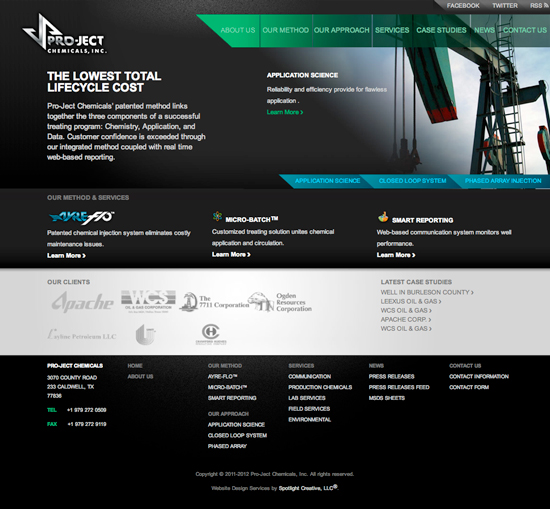550x509 pixels.
Task: Click Spotlight Creative, LLC credit link
Action: [308, 488]
